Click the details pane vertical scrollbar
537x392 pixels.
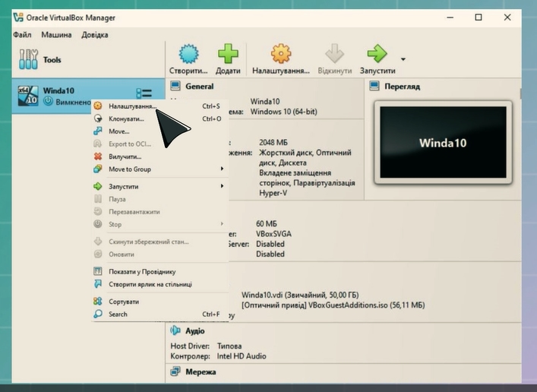(520, 94)
